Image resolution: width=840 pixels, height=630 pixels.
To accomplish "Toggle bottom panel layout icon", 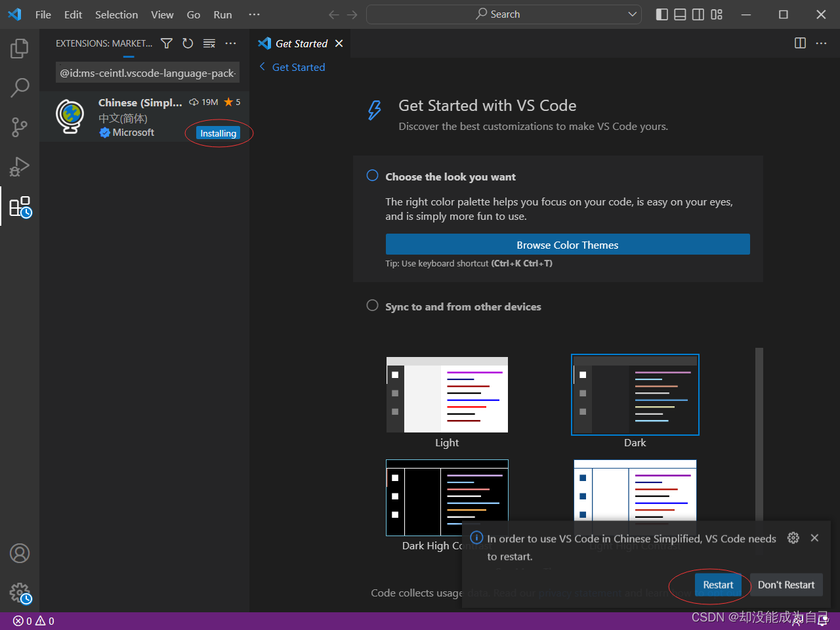I will point(681,14).
